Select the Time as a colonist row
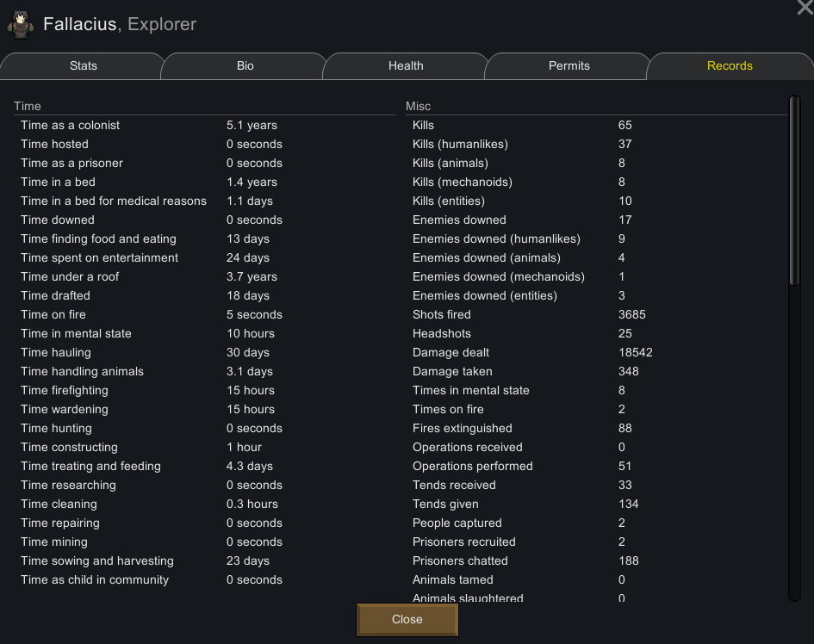 (x=204, y=125)
